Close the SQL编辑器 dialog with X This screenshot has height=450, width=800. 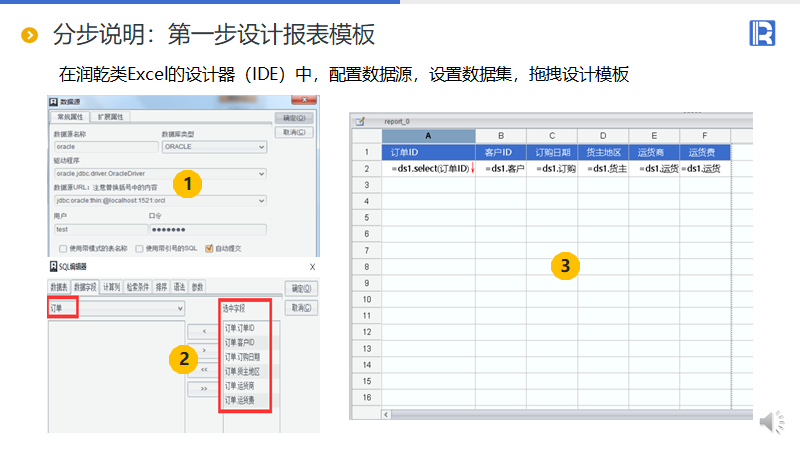point(312,267)
